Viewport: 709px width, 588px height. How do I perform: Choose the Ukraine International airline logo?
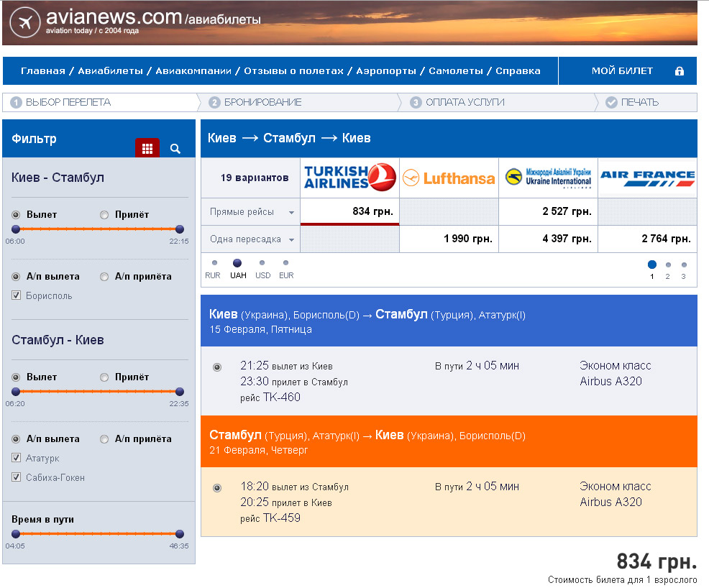click(548, 178)
